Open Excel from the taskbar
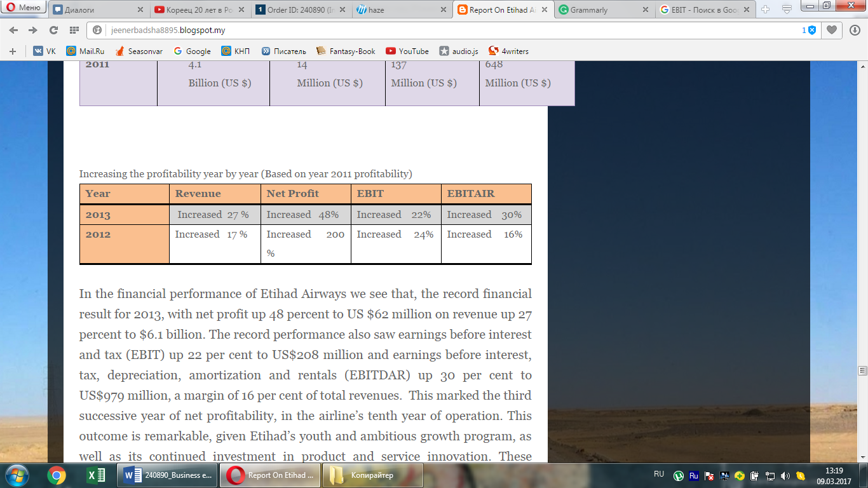Viewport: 868px width, 488px height. 95,475
